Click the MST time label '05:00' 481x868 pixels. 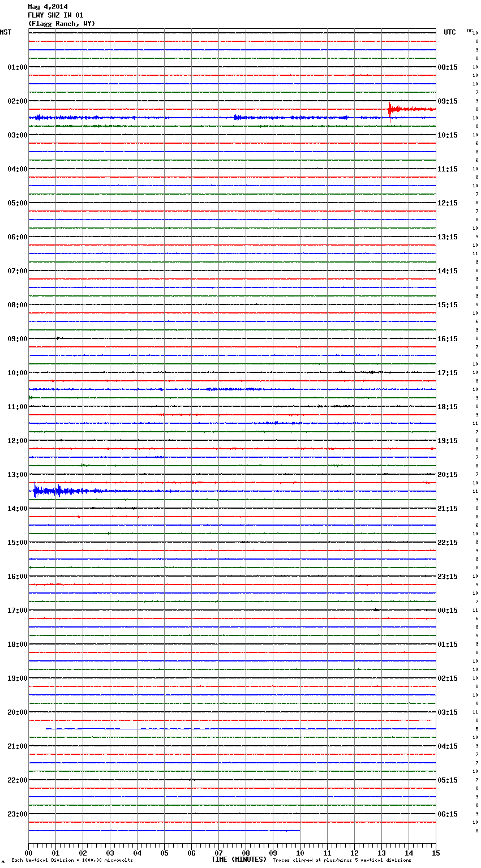[x=18, y=203]
